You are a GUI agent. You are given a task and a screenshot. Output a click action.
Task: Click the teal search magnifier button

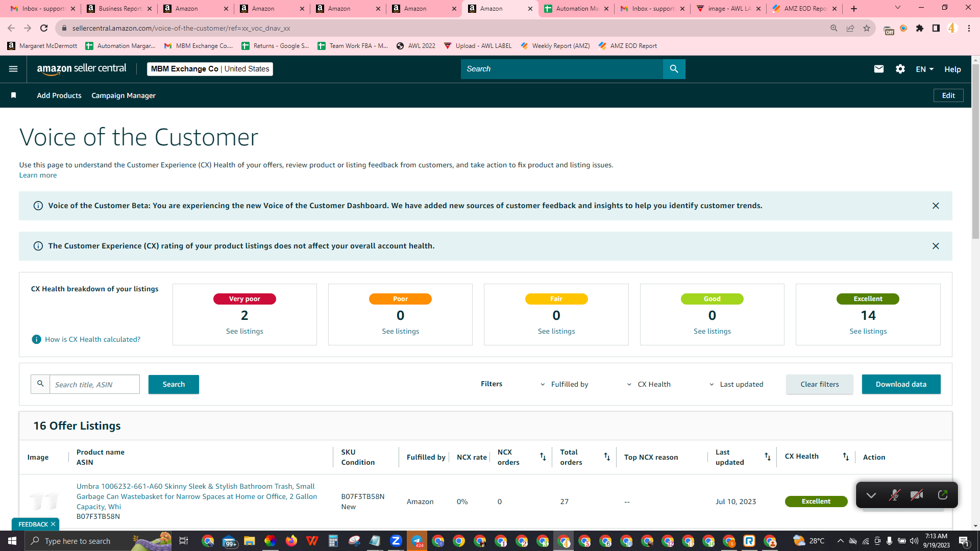(674, 69)
